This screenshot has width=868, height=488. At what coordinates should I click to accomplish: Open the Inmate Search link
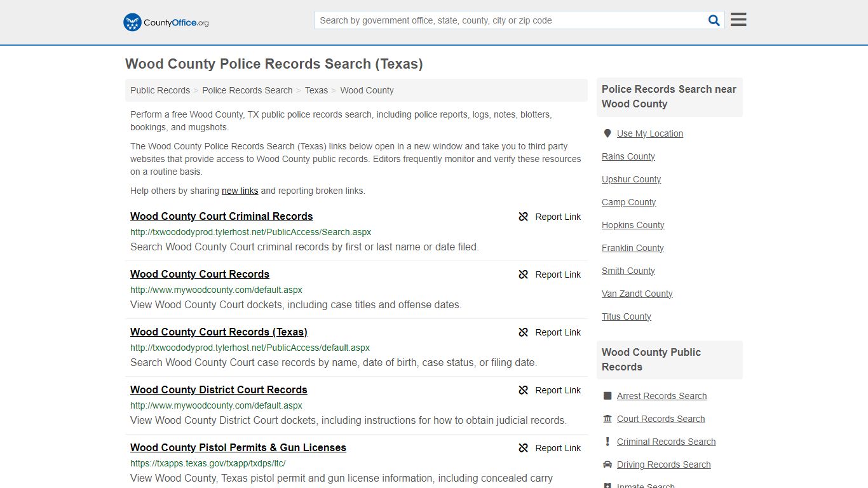[x=646, y=485]
